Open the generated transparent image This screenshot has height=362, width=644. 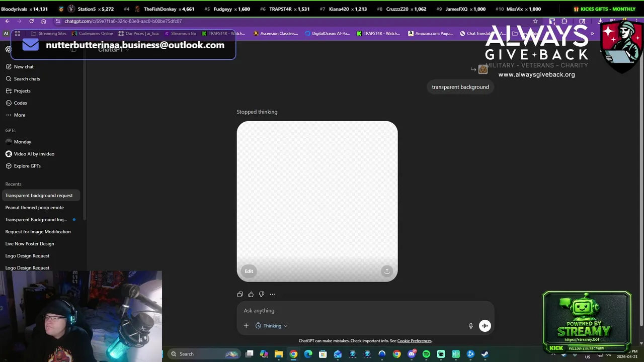[x=317, y=201]
